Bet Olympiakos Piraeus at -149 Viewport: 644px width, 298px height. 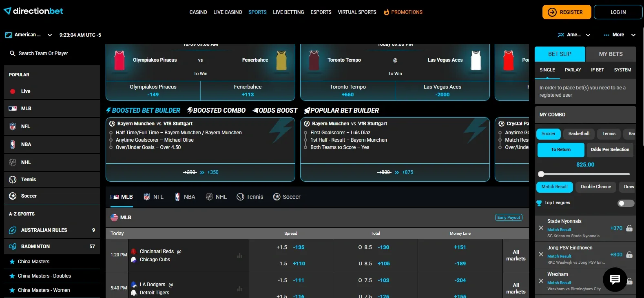[x=153, y=91]
